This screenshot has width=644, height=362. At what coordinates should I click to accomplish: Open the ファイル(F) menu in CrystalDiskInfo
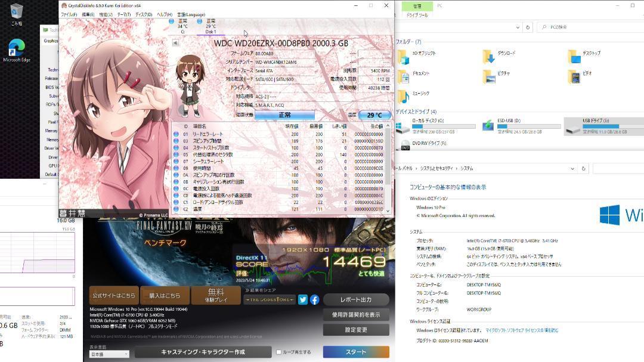[69, 14]
